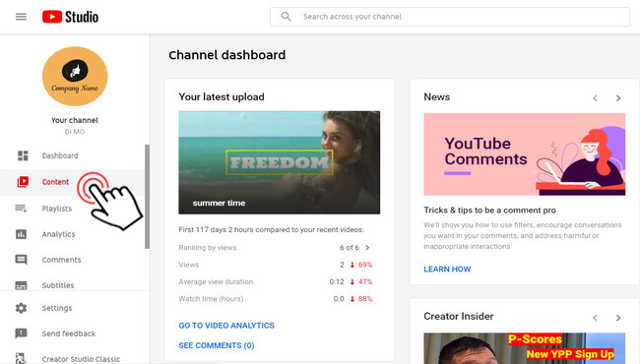
Task: Click the 'Your channel' label
Action: [x=75, y=120]
